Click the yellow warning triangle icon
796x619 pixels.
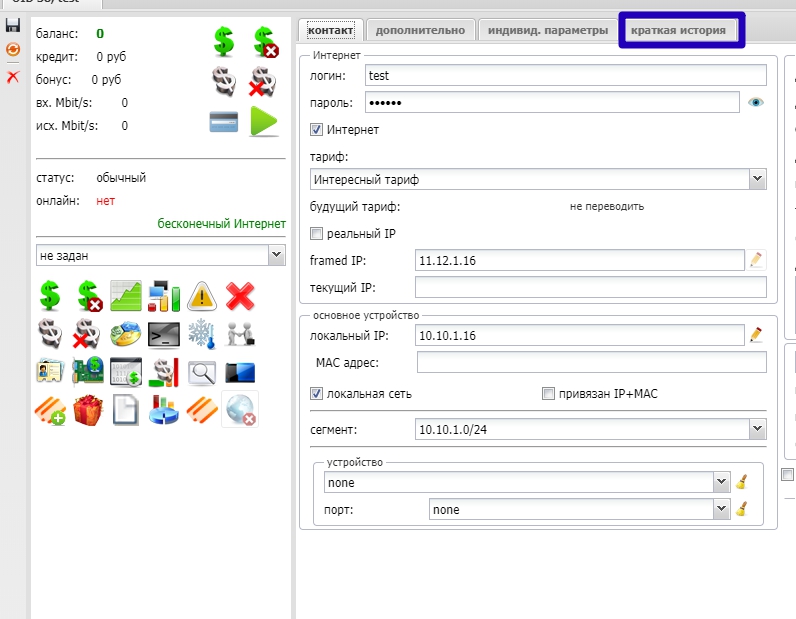tap(202, 296)
